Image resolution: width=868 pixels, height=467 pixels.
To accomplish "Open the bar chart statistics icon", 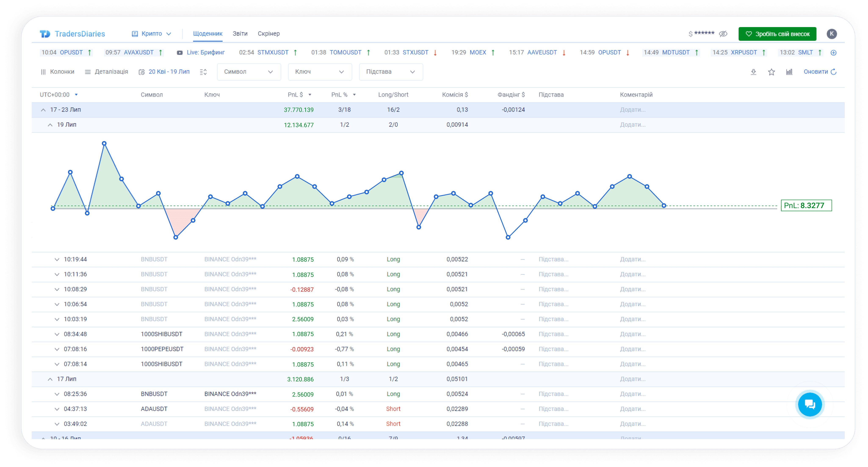I will (789, 72).
